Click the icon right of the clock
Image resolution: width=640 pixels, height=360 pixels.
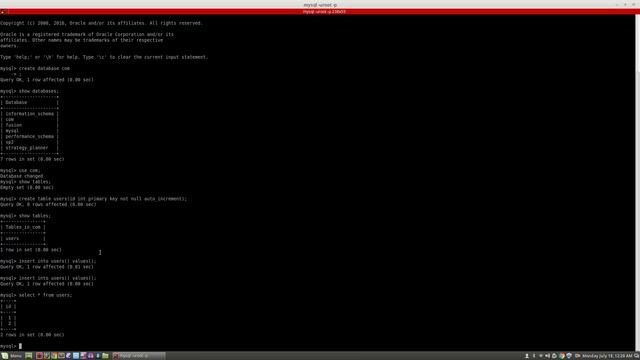637,356
